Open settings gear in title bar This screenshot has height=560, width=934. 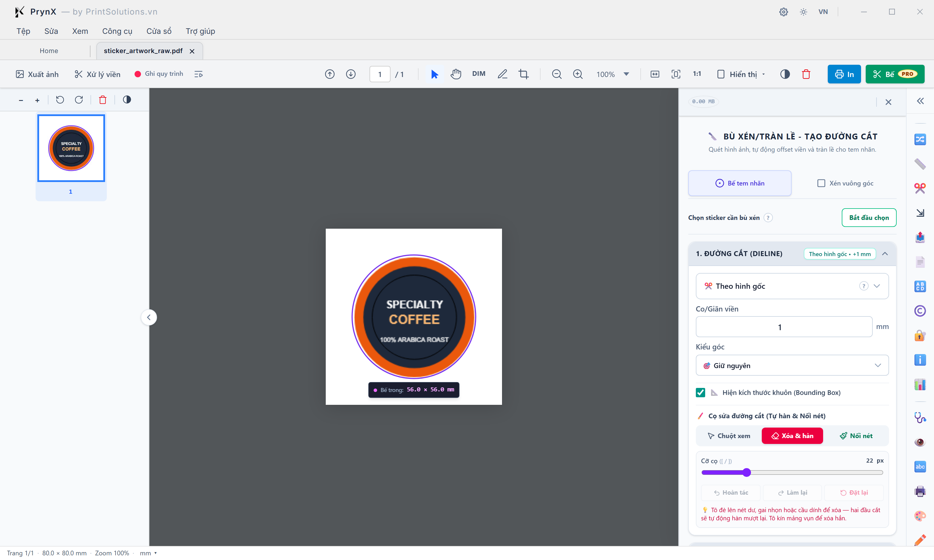(x=783, y=12)
